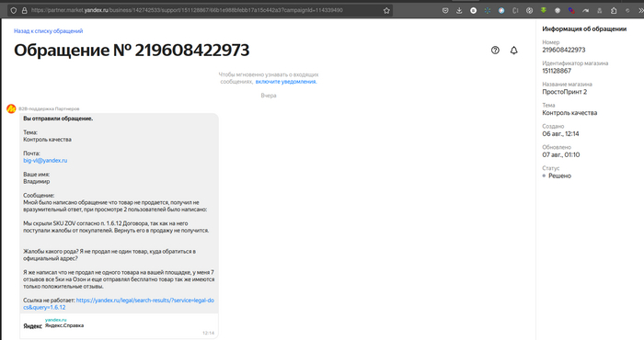Screen dimensions: 644x340
Task: Open the help question-mark icon
Action: [495, 50]
